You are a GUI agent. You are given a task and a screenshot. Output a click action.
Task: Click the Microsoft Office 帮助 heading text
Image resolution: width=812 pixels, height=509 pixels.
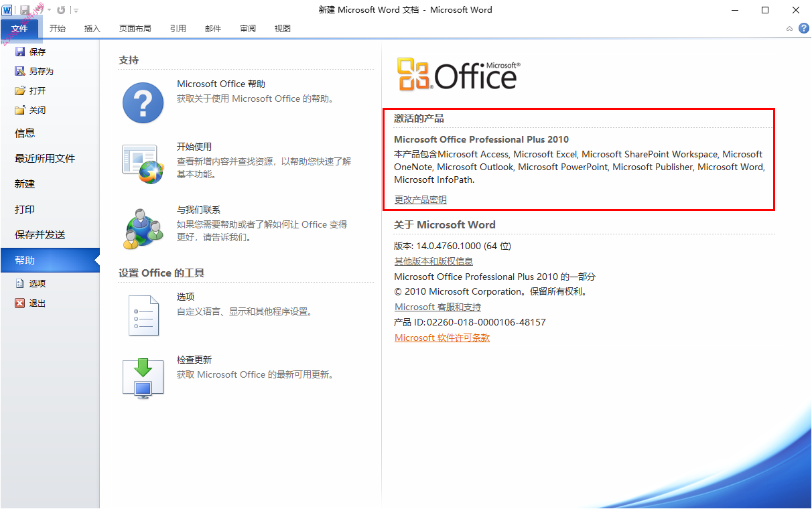click(x=221, y=84)
